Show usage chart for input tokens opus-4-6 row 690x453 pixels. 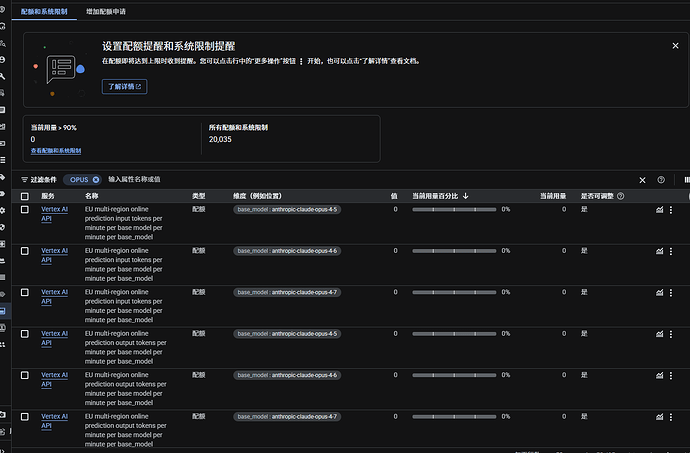point(659,251)
